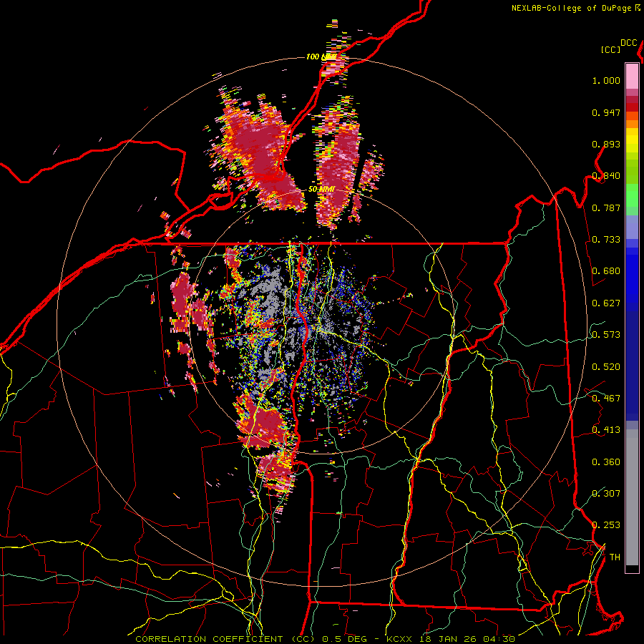The image size is (644, 644).
Task: Click the NEXLAB-College of DuPage label
Action: click(x=571, y=8)
